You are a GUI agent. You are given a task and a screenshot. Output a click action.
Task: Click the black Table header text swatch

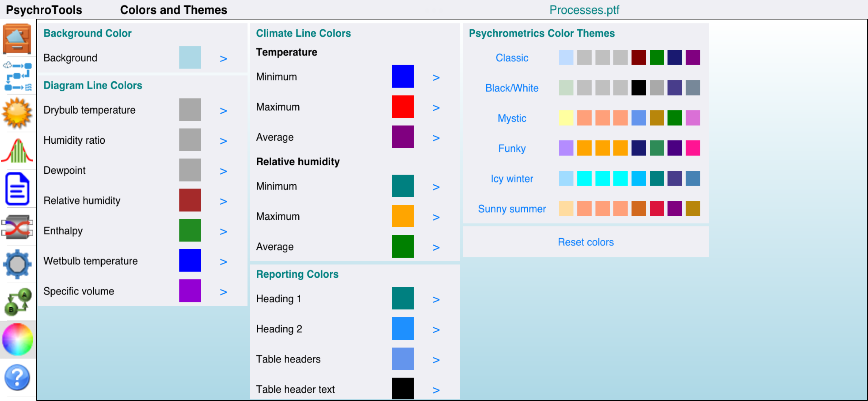tap(402, 388)
